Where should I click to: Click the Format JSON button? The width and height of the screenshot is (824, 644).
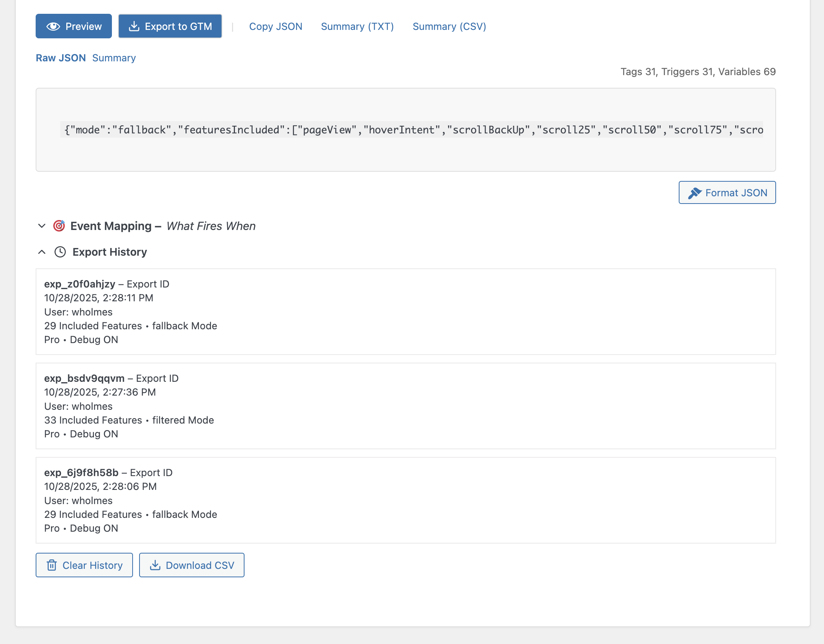[727, 192]
